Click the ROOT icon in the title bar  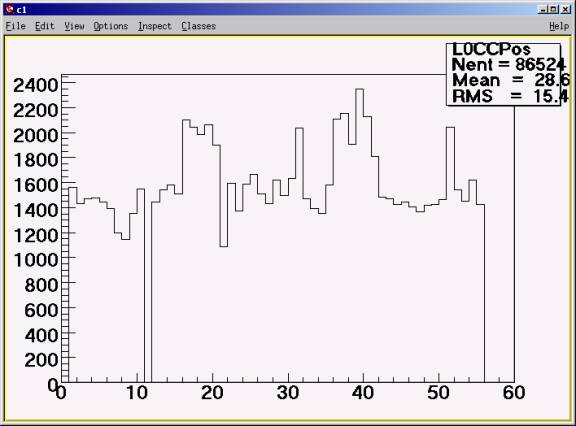click(10, 10)
